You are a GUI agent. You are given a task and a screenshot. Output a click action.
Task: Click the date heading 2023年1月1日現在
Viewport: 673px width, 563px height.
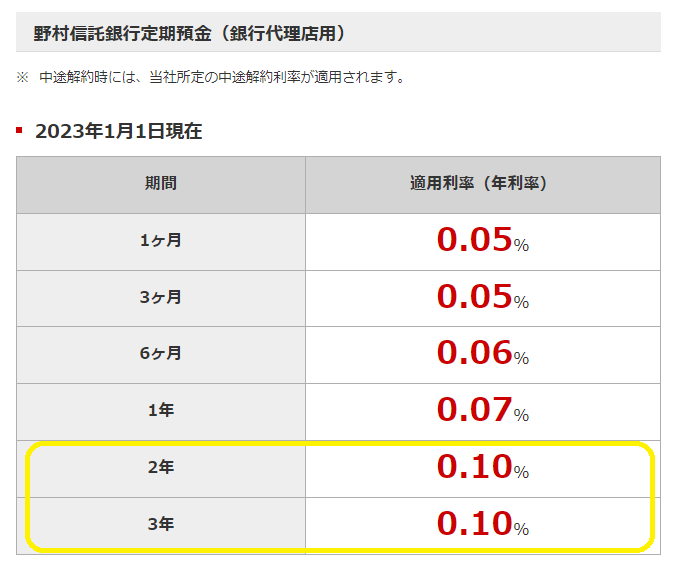click(118, 131)
